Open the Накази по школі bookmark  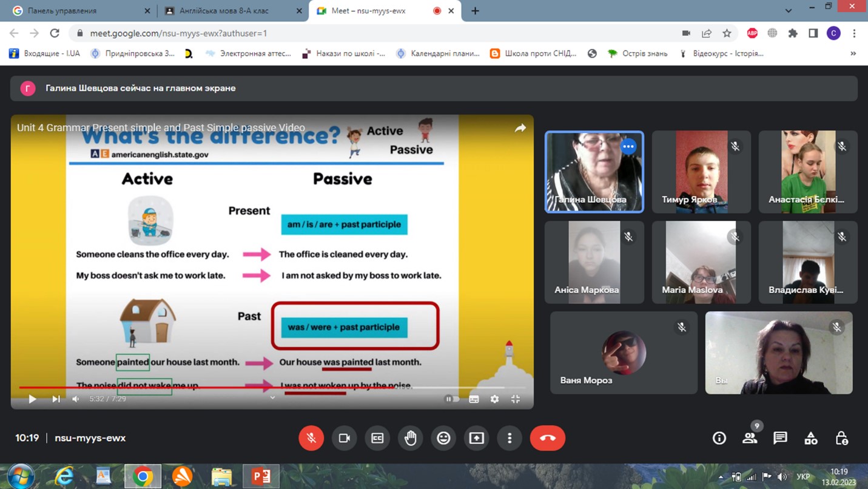pos(343,53)
